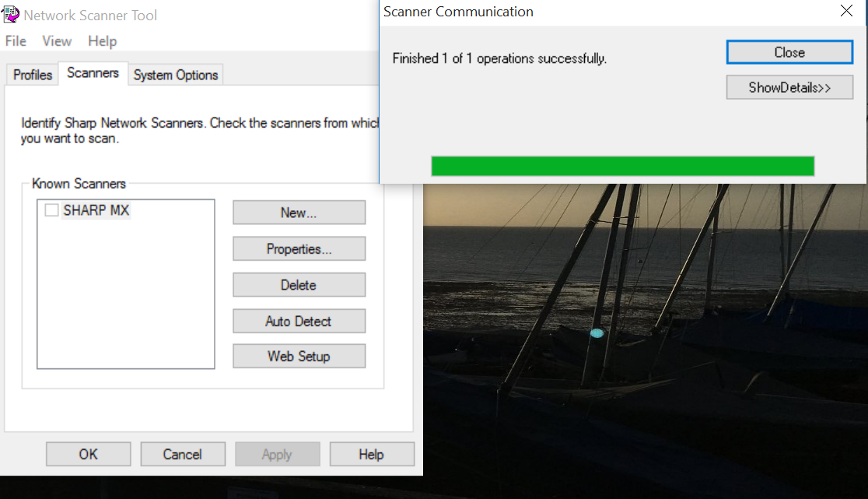868x499 pixels.
Task: Expand ShowDetails in Scanner Communication dialog
Action: pyautogui.click(x=789, y=87)
